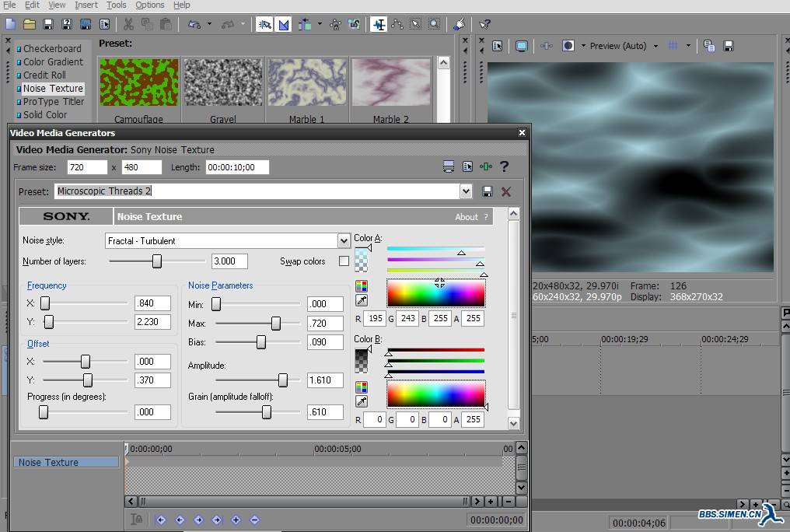This screenshot has width=790, height=532.
Task: Toggle preview on external monitor
Action: [x=522, y=46]
